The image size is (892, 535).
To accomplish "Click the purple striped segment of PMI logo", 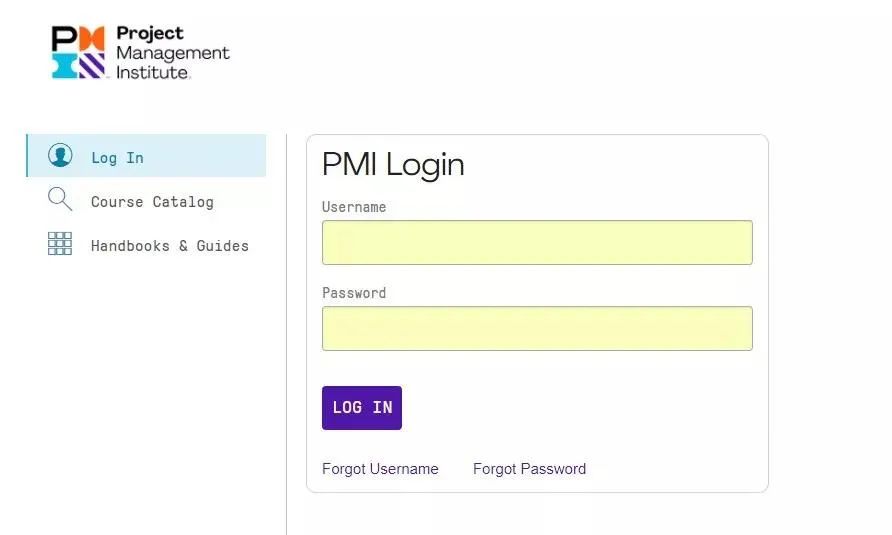I will click(x=92, y=66).
